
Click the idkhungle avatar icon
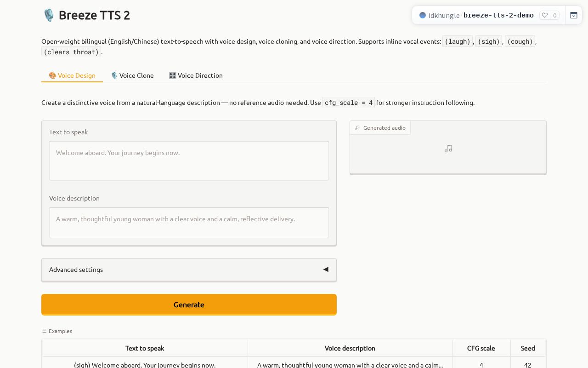(x=423, y=15)
